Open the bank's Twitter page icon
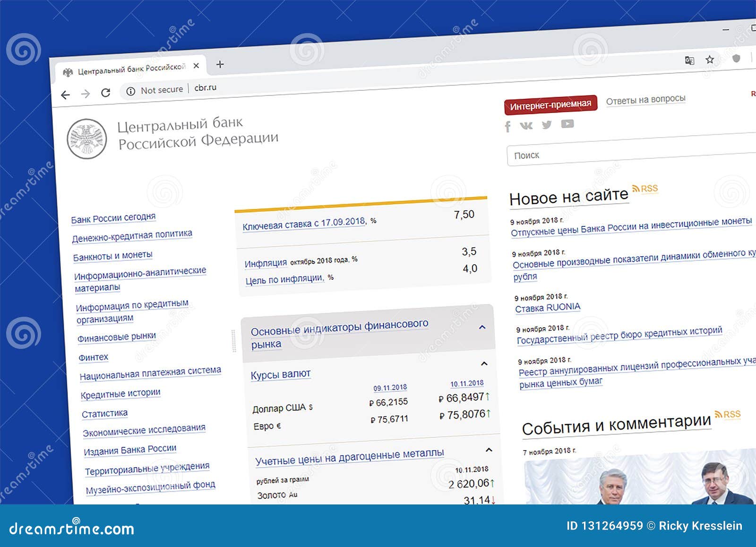Viewport: 756px width, 547px height. (x=547, y=124)
